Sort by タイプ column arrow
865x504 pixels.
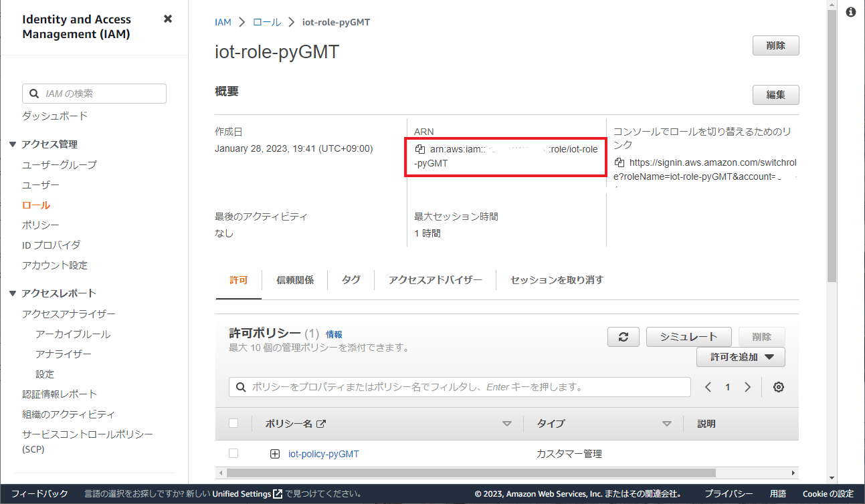tap(667, 424)
